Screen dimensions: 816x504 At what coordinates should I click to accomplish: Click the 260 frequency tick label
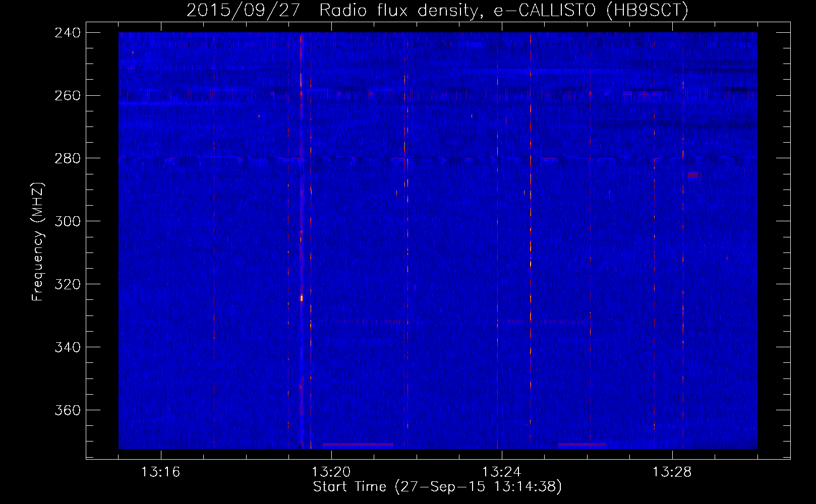coord(68,96)
